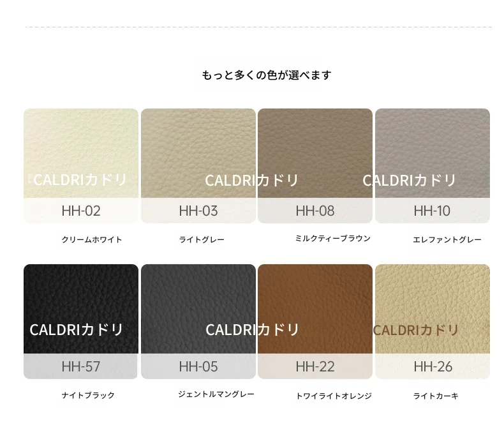
Task: Select the HH-02 cream white leather swatch
Action: click(x=81, y=166)
